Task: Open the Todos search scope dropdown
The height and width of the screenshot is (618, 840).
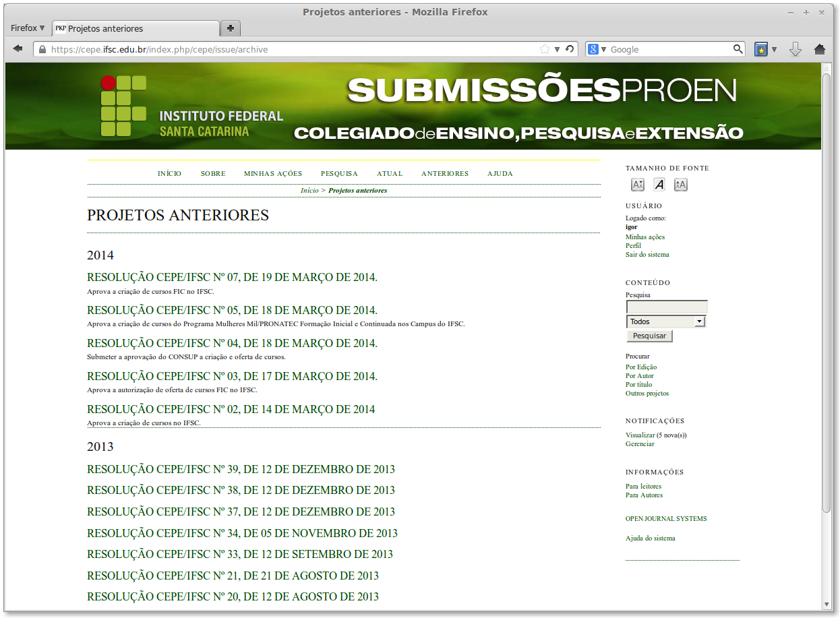Action: pyautogui.click(x=665, y=321)
